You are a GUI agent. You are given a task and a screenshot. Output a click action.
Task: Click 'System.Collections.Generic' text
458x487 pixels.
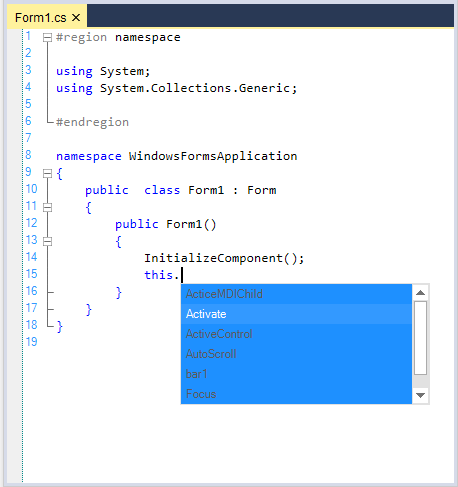click(x=195, y=88)
